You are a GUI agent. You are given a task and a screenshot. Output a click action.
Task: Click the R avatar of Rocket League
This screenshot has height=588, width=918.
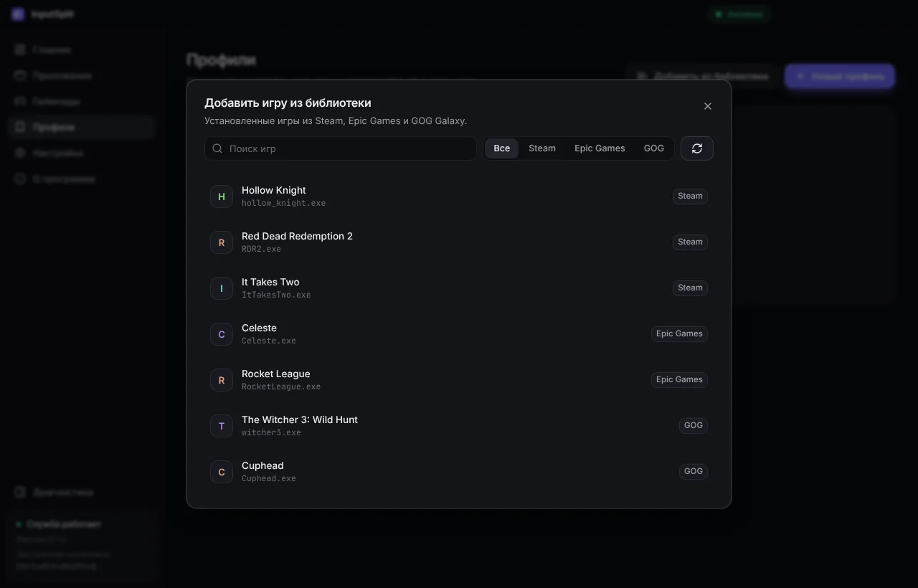pyautogui.click(x=222, y=380)
